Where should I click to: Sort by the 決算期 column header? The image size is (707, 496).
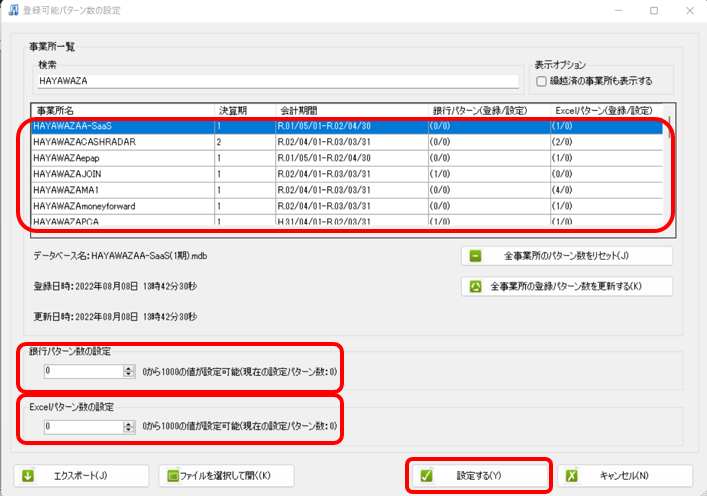tap(245, 110)
